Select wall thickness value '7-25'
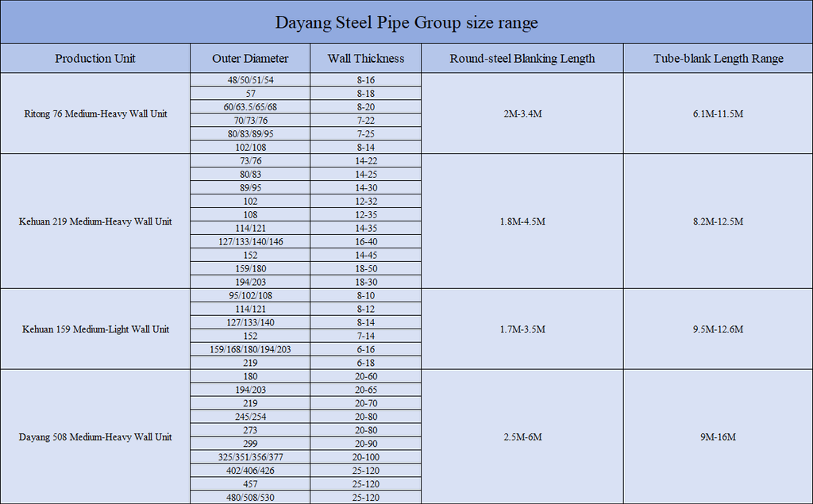The height and width of the screenshot is (504, 813). (366, 134)
